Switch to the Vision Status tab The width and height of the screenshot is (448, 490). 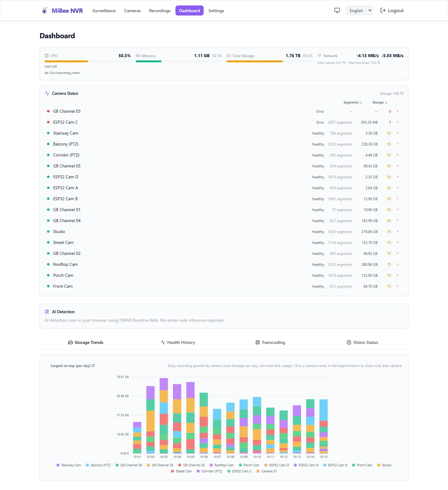point(362,342)
